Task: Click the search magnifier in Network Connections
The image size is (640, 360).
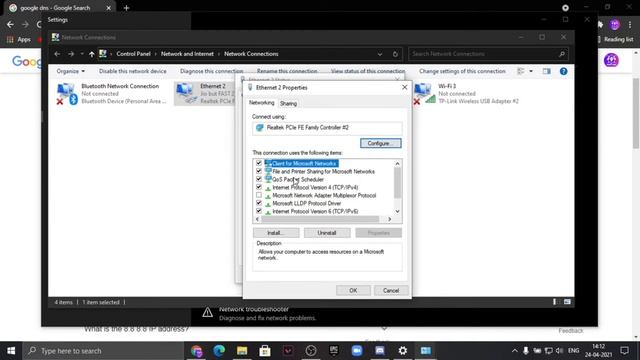Action: tap(562, 54)
